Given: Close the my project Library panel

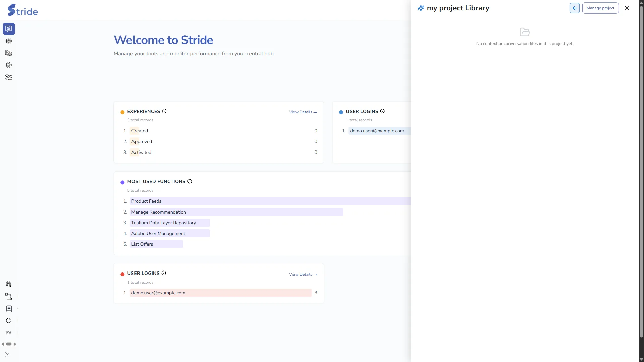Looking at the screenshot, I should point(627,8).
